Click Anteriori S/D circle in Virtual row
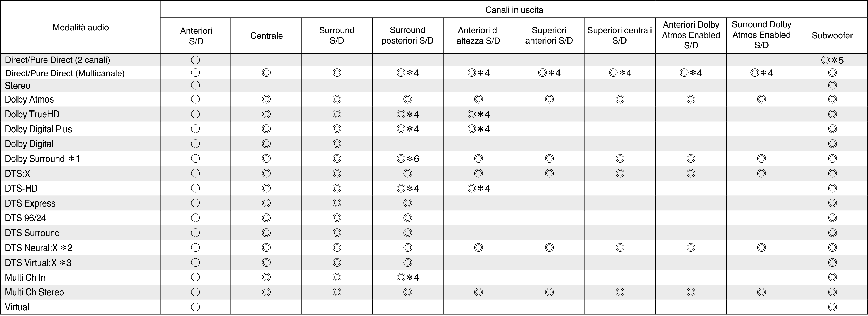The image size is (868, 316). coord(195,307)
